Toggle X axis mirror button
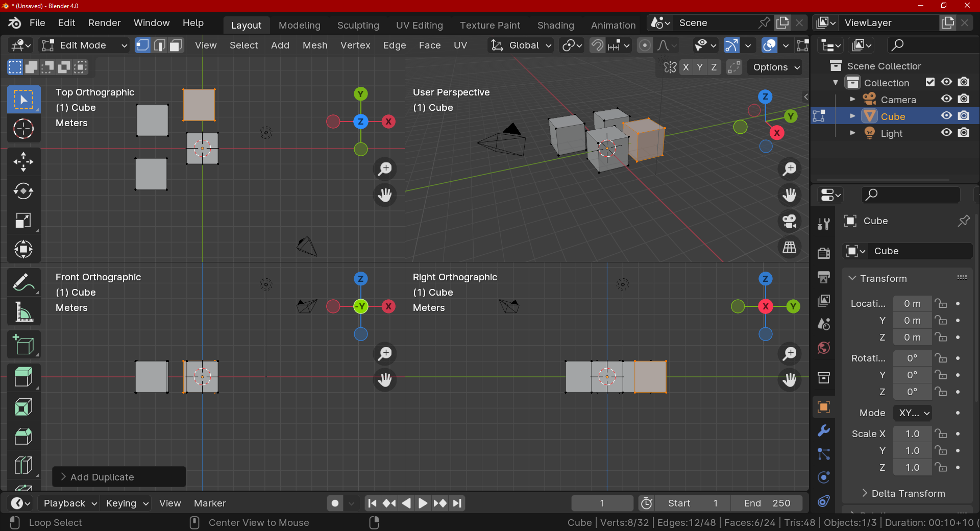 coord(685,67)
